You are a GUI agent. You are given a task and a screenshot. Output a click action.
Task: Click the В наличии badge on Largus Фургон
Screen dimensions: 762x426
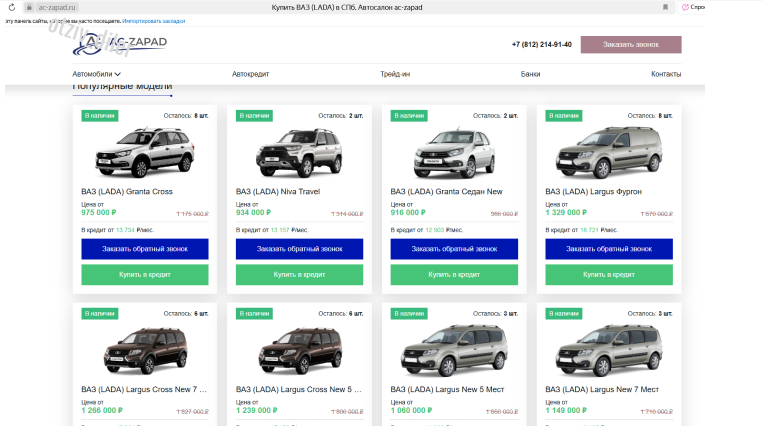[x=564, y=116]
